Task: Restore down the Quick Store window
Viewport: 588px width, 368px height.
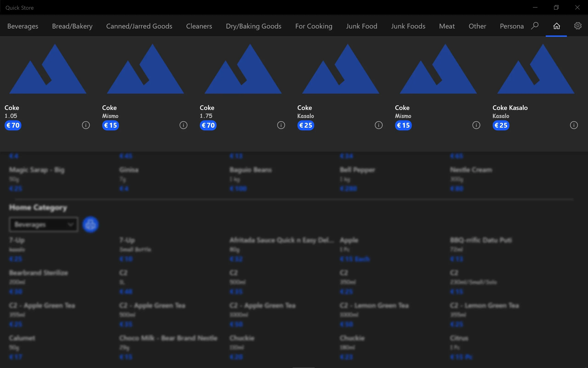Action: click(556, 7)
